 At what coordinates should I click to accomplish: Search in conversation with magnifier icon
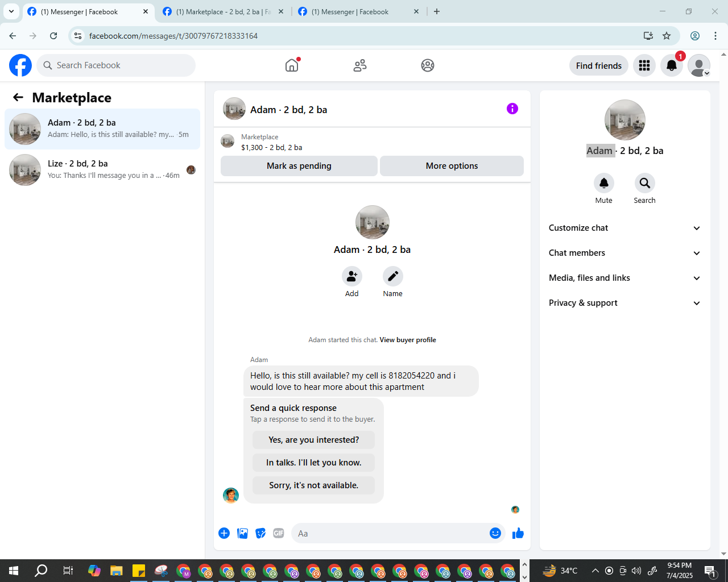(x=645, y=183)
